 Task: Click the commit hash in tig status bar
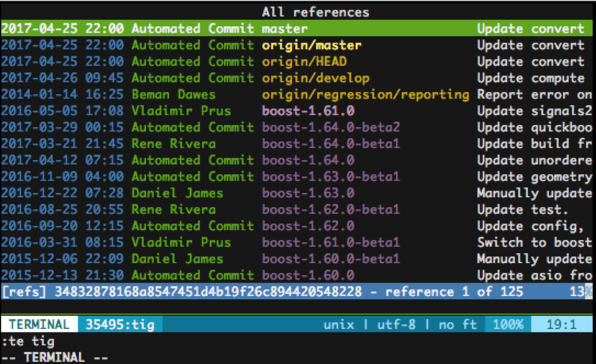point(208,292)
